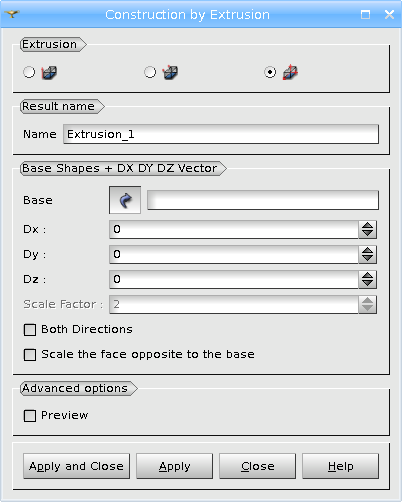
Task: Select the third extrusion type radio button
Action: click(270, 72)
